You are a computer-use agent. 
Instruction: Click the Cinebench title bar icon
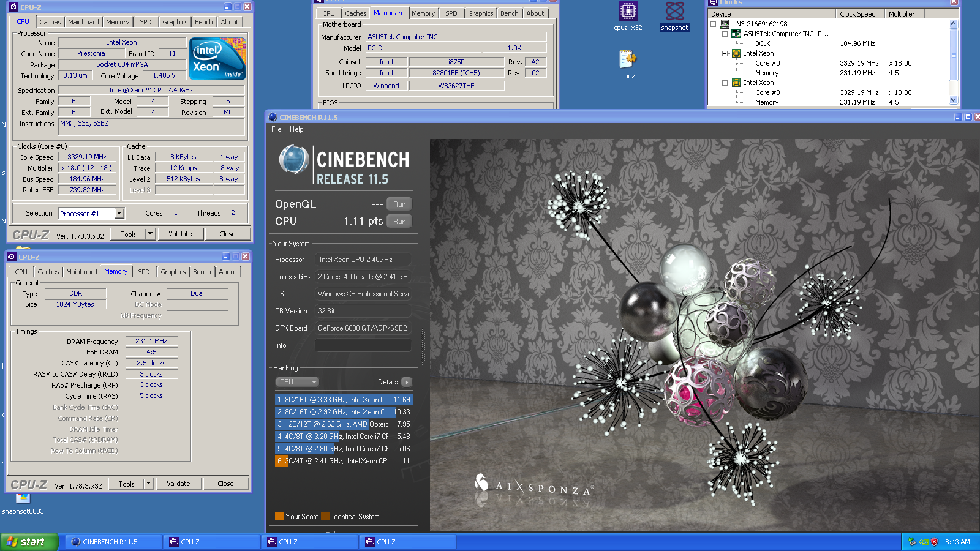point(273,117)
